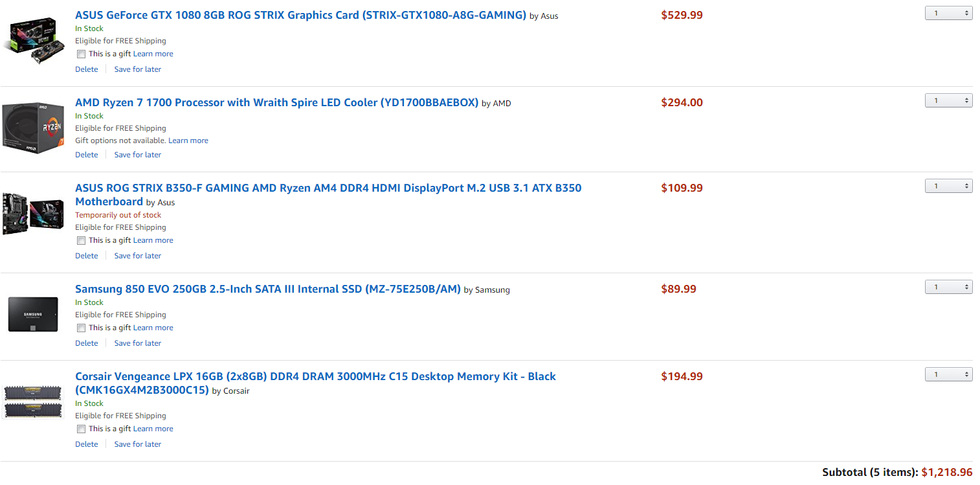
Task: Open the AMD Ryzen 7 1700 Processor title link
Action: tap(276, 102)
